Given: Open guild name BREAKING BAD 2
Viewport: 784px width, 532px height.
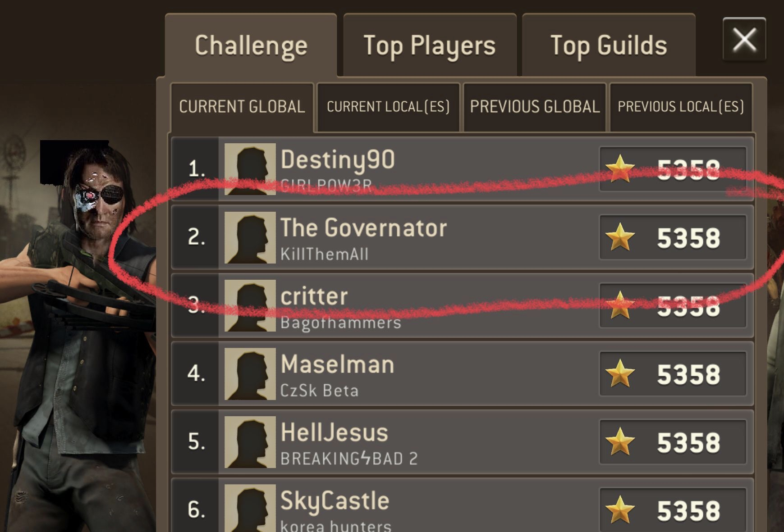Looking at the screenshot, I should pyautogui.click(x=349, y=459).
